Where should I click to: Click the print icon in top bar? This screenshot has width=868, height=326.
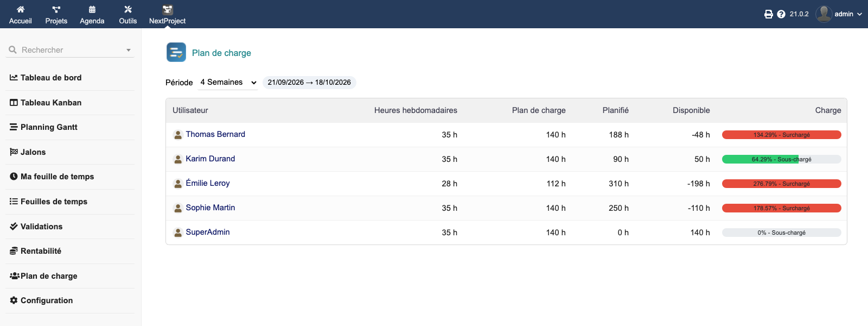[769, 14]
